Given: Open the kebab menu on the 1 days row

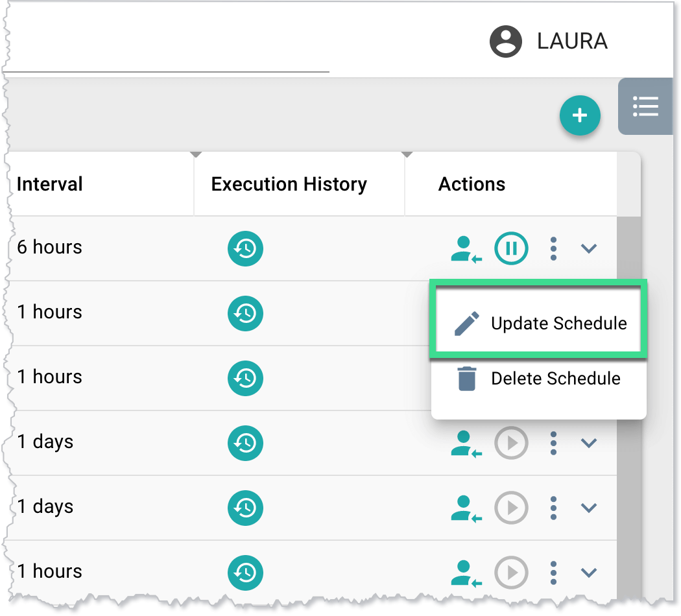Looking at the screenshot, I should click(x=553, y=443).
